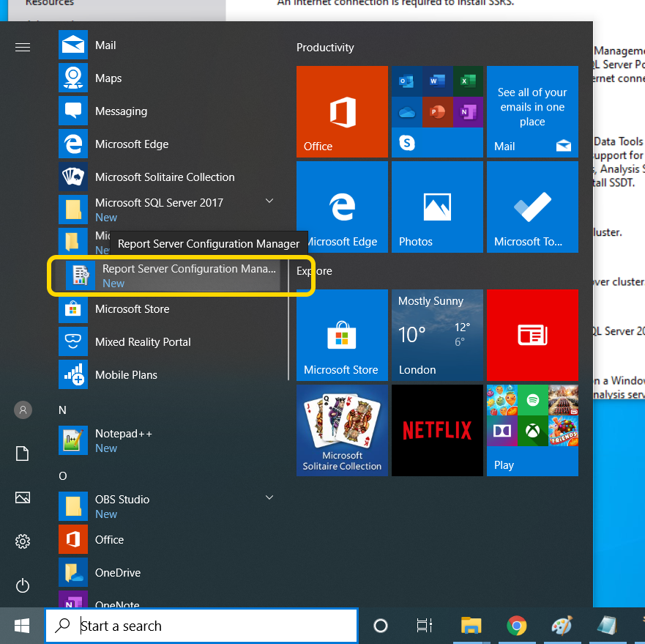Open the Netflix tile
645x644 pixels.
[437, 430]
